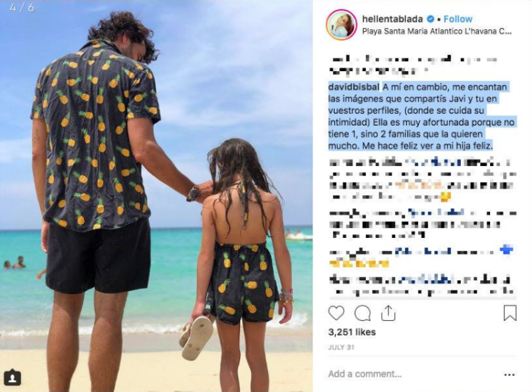This screenshot has height=392, width=532.
Task: Visit the davidbisbal commenter profile
Action: [354, 87]
